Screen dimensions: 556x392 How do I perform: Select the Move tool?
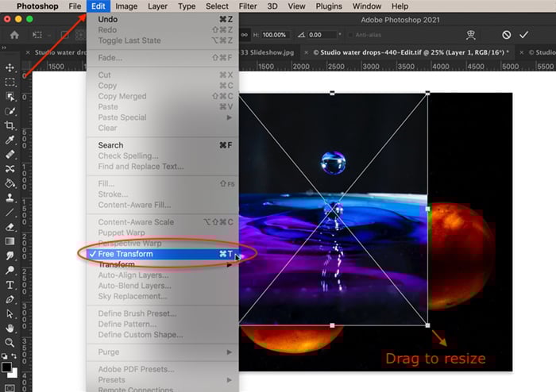[10, 67]
